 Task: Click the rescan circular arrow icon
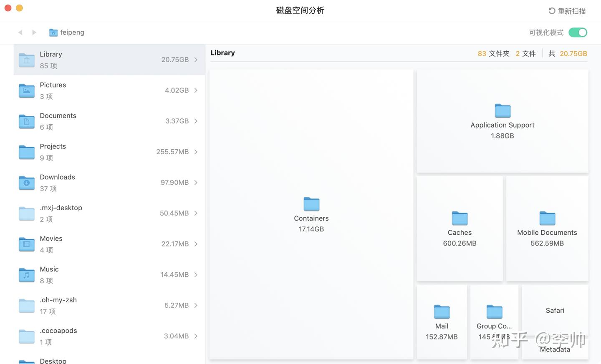(552, 11)
